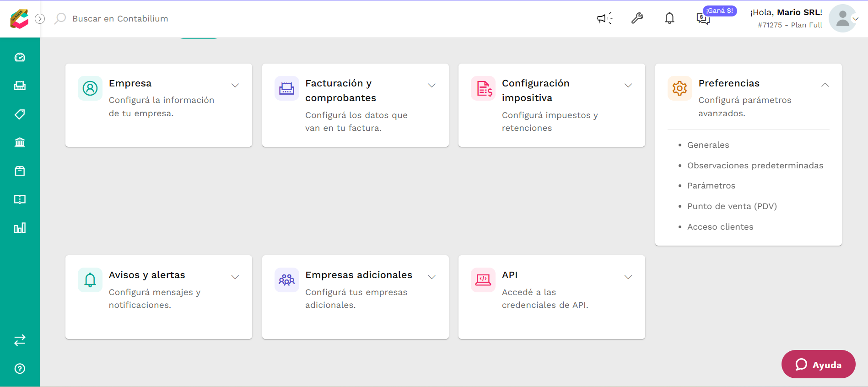Open the inventory box sidebar icon
This screenshot has height=387, width=868.
pos(20,171)
